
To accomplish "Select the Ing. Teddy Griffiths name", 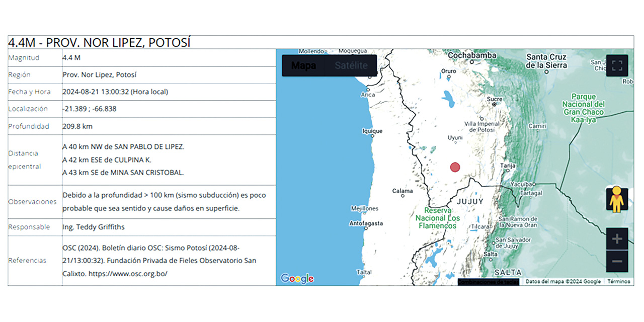I will point(94,227).
